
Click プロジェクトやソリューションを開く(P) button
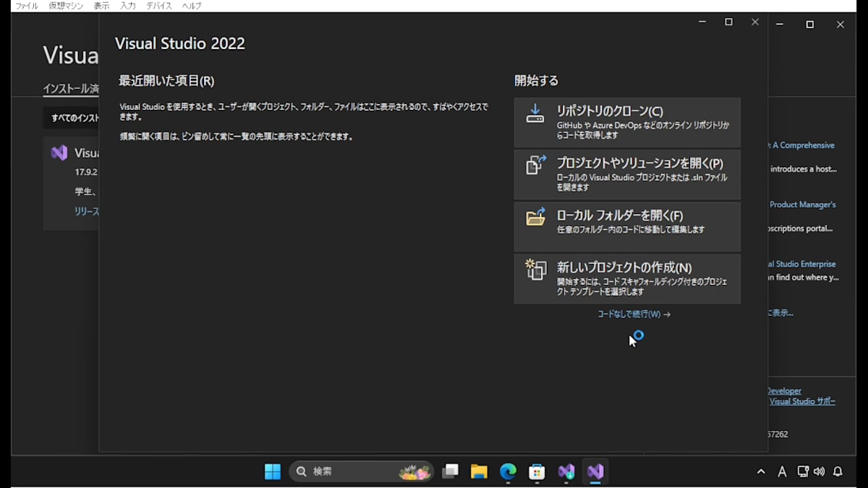pos(627,175)
